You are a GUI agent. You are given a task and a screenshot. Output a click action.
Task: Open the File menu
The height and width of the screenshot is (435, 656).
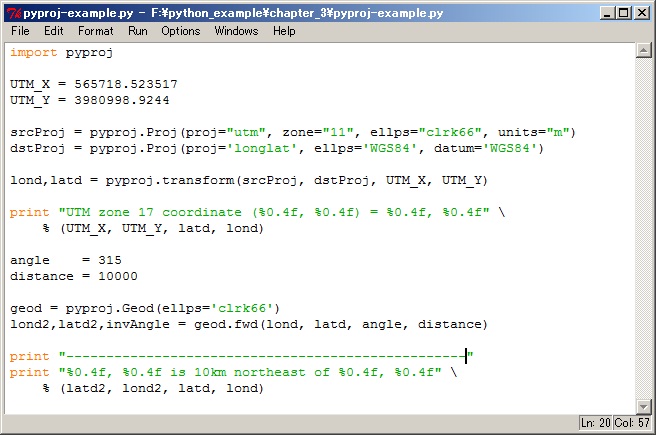[x=20, y=31]
